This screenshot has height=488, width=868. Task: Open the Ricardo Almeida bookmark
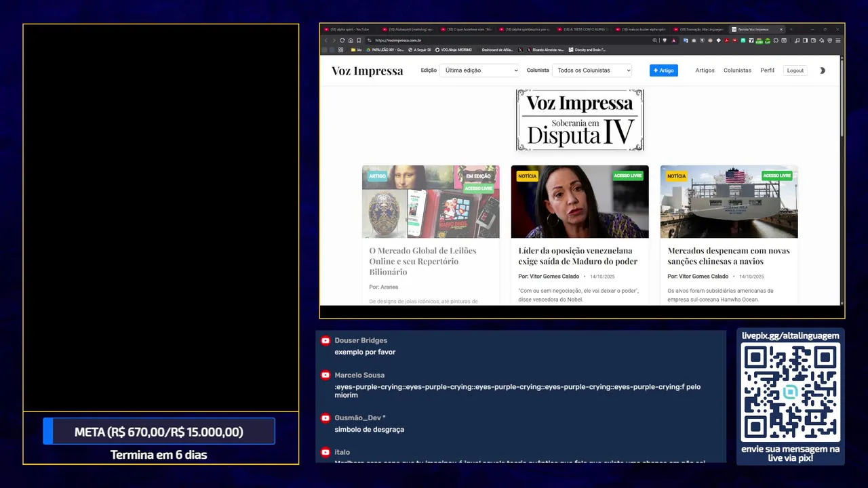546,50
